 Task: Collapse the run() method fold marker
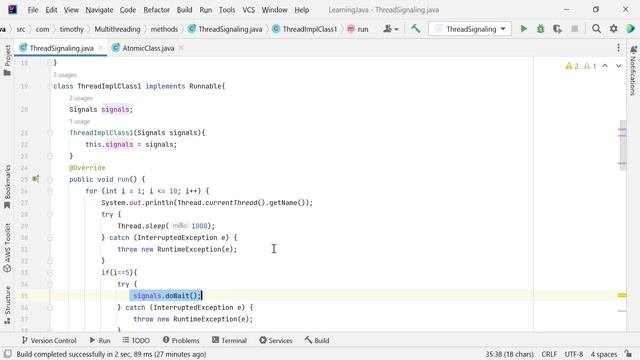tap(50, 179)
